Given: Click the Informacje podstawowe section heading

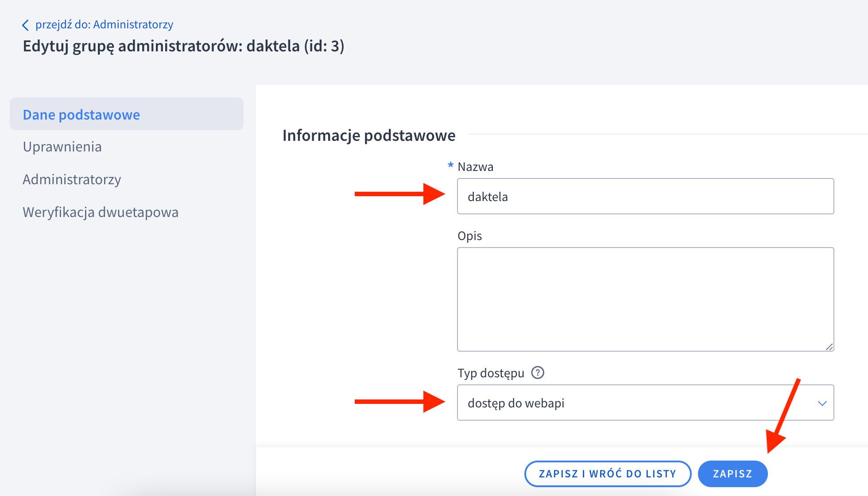Looking at the screenshot, I should click(369, 135).
